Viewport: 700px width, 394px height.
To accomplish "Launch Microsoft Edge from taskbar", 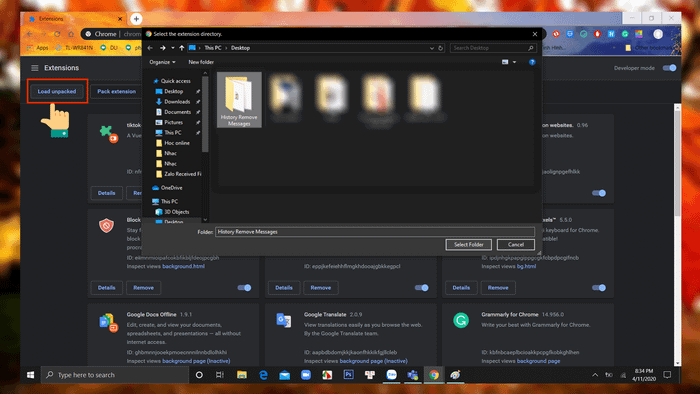I will (x=263, y=375).
